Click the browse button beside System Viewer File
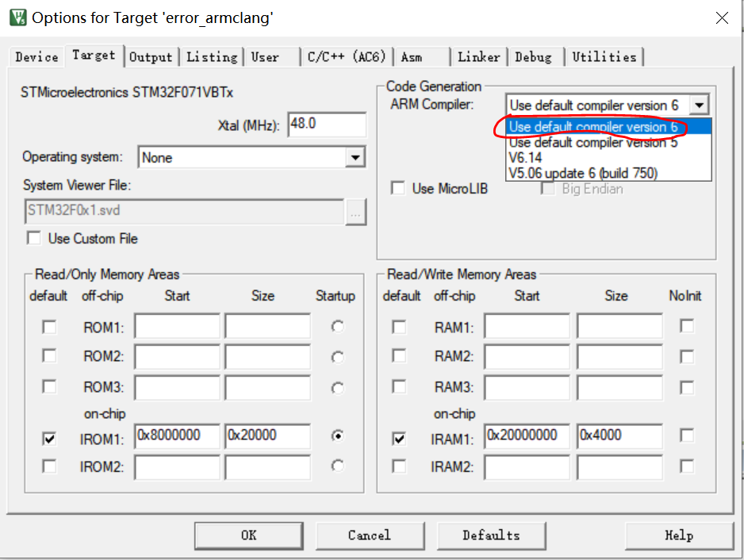 pos(356,212)
